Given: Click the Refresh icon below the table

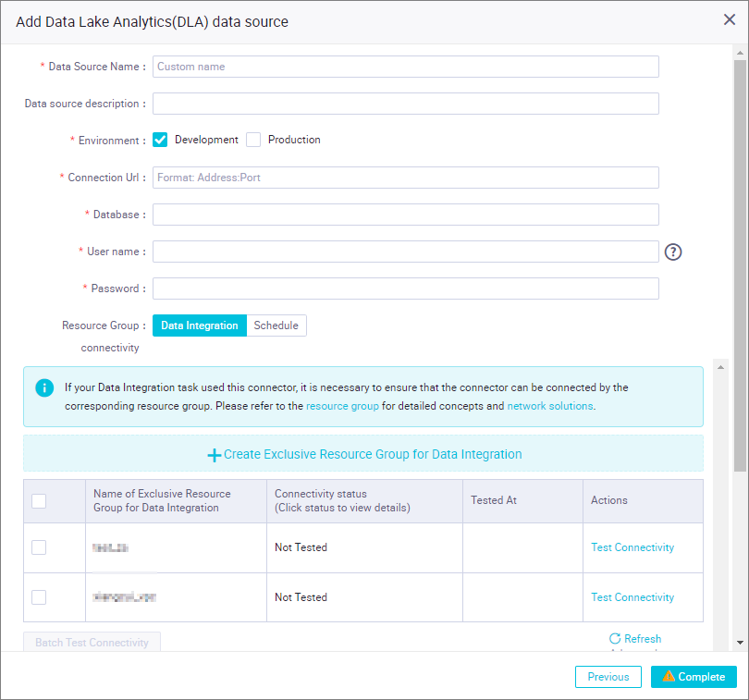Looking at the screenshot, I should (615, 638).
